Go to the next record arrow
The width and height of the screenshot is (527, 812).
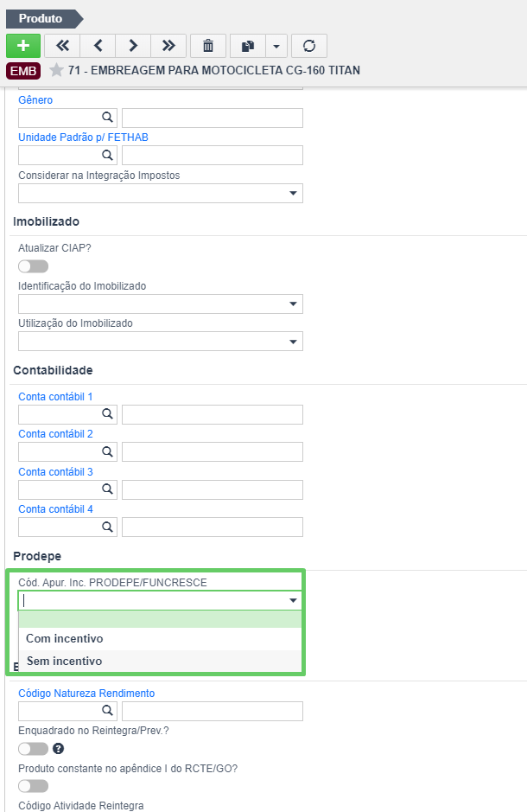pyautogui.click(x=133, y=46)
